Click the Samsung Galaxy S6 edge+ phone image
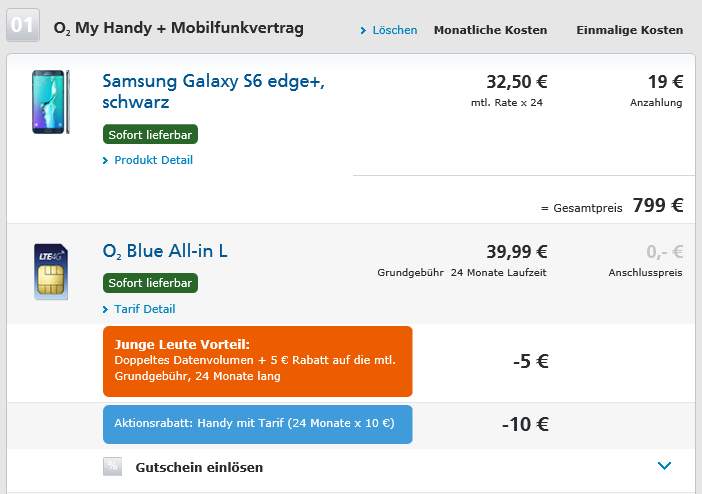 [x=51, y=102]
